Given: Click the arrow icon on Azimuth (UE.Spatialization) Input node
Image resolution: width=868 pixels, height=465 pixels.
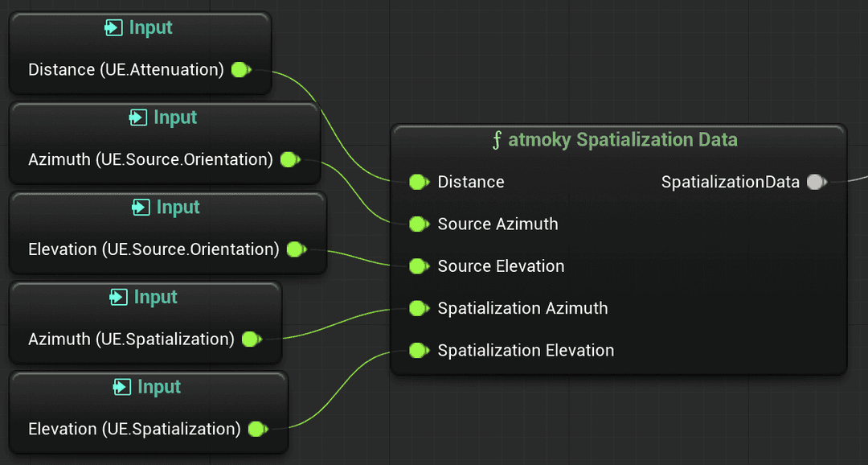Looking at the screenshot, I should pyautogui.click(x=119, y=297).
